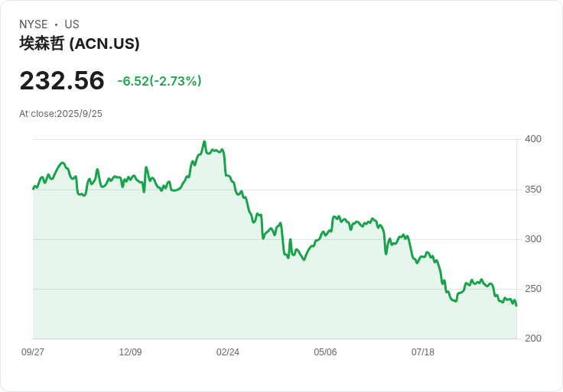
Task: Open the 埃森哲 (ACN.US) stock title
Action: [80, 44]
